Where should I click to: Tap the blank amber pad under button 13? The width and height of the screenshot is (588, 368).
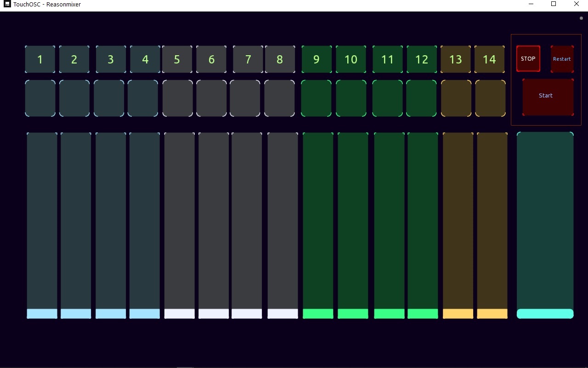(456, 98)
